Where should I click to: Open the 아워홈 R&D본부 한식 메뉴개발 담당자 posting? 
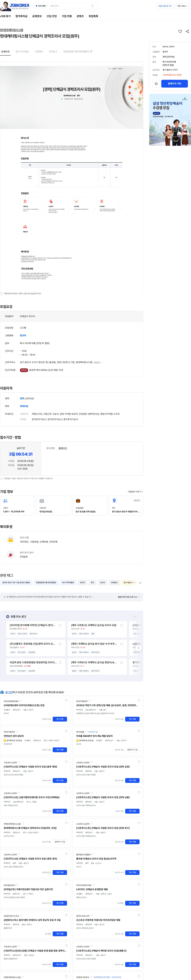[95, 736]
